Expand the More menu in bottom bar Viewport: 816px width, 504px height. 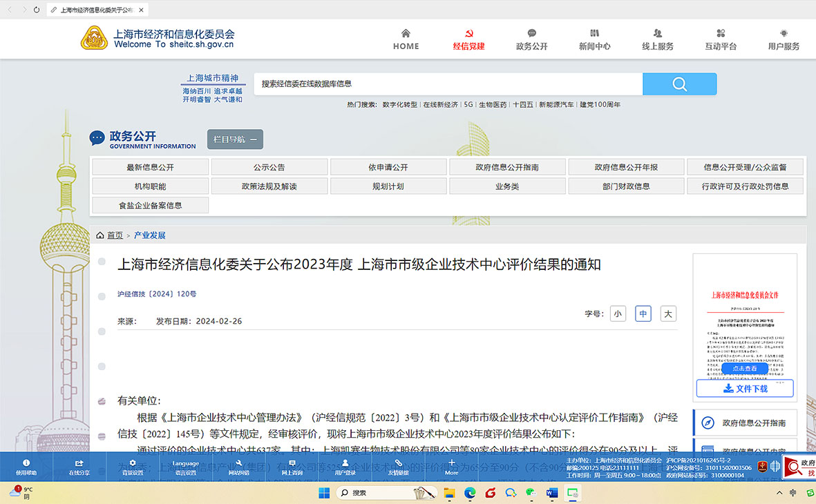point(451,467)
